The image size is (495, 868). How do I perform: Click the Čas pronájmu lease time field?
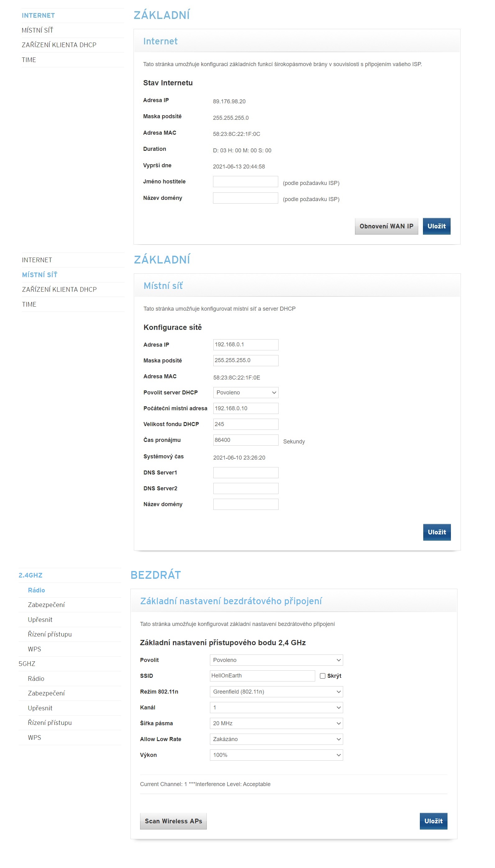245,440
